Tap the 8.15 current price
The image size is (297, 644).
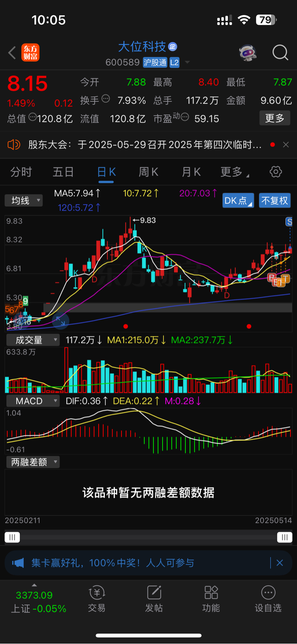click(x=27, y=84)
